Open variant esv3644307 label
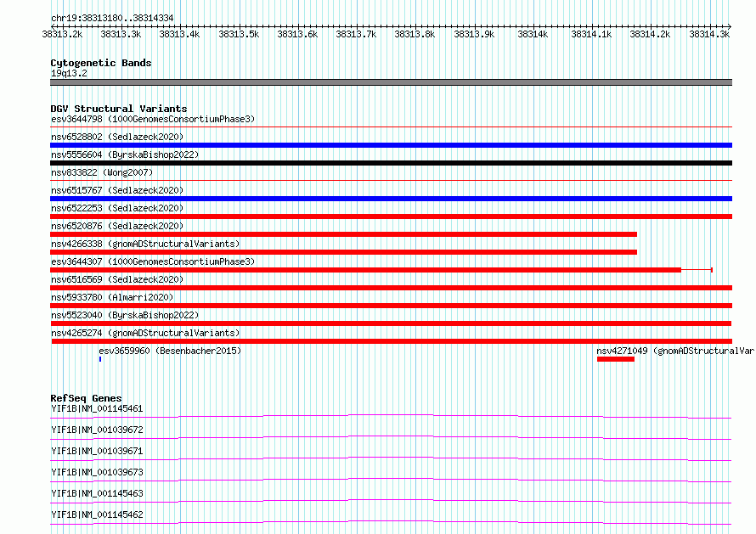Screen dimensions: 756x534 tap(153, 261)
